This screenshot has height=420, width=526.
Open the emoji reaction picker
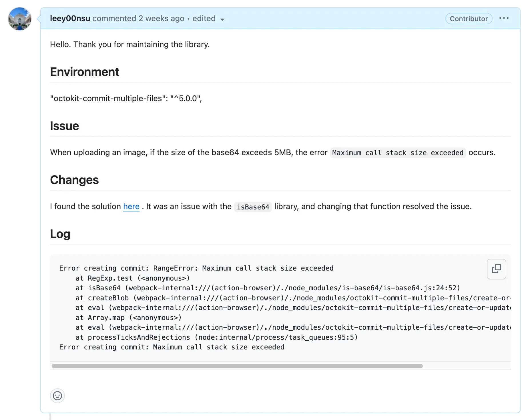[57, 396]
